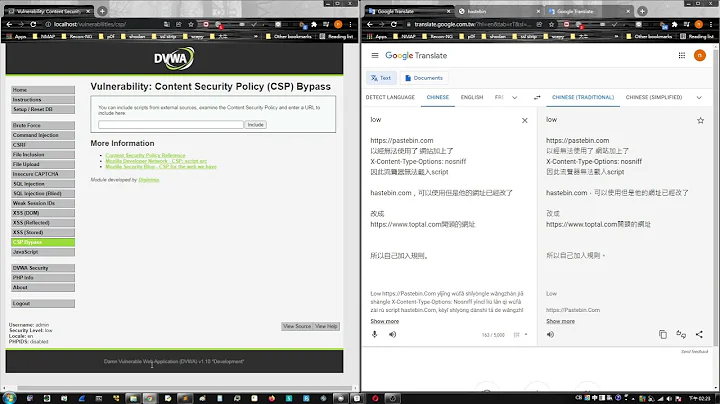Open Instructions in the DVWA menu
The width and height of the screenshot is (720, 404).
43,100
